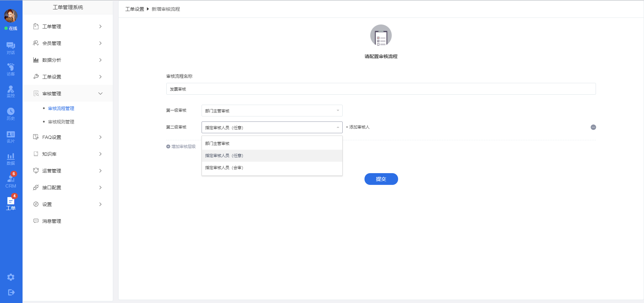Open the 历史 history clock icon
Viewport: 644px width, 303px height.
coord(11,114)
